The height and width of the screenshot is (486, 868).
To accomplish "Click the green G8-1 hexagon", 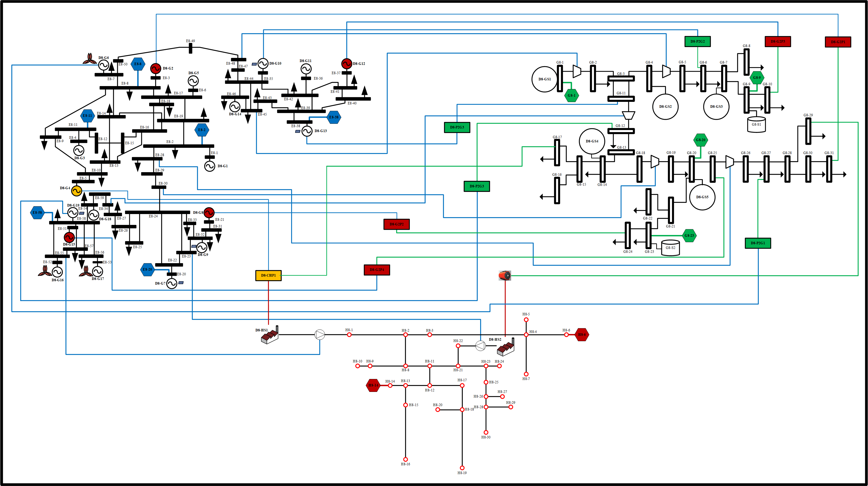I will 571,95.
